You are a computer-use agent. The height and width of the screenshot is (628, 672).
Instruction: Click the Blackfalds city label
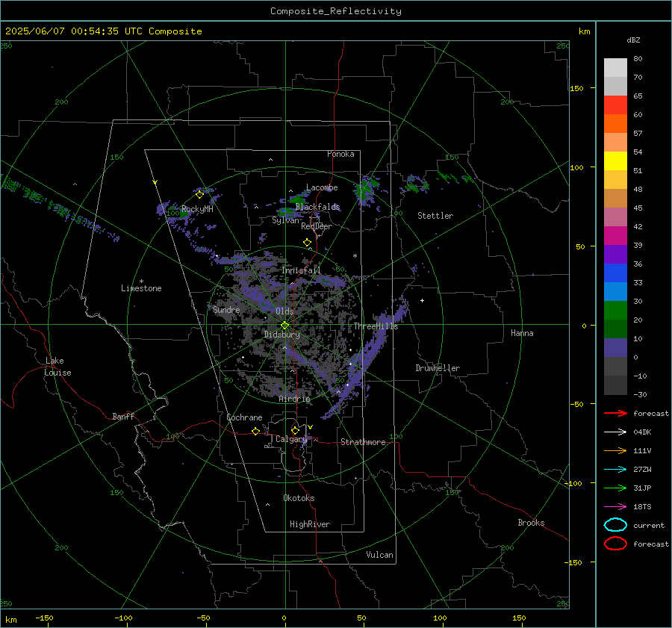point(317,207)
